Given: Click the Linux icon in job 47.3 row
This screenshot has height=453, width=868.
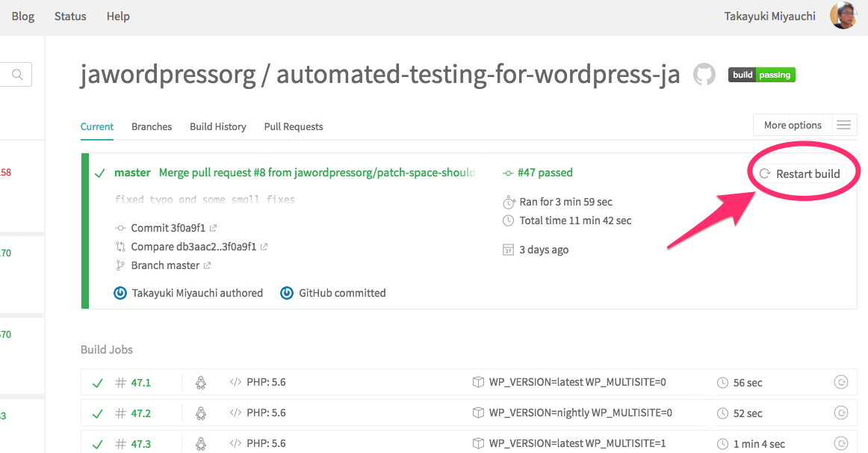Looking at the screenshot, I should pyautogui.click(x=201, y=443).
